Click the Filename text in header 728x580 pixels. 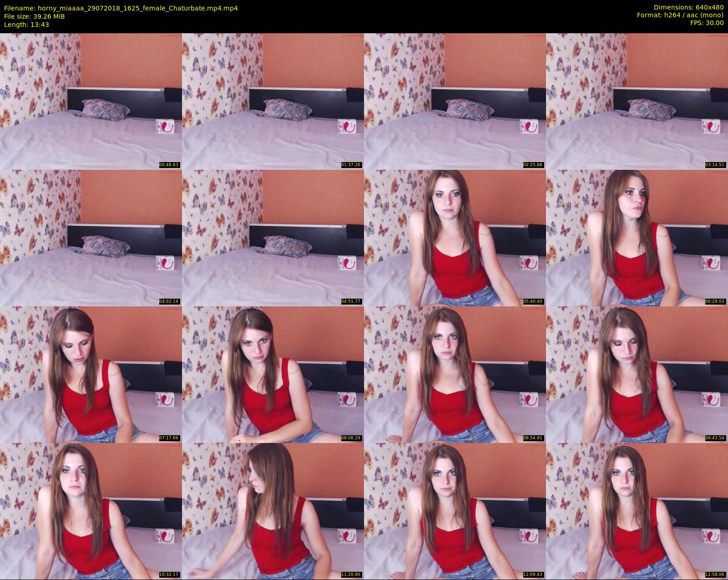click(121, 8)
